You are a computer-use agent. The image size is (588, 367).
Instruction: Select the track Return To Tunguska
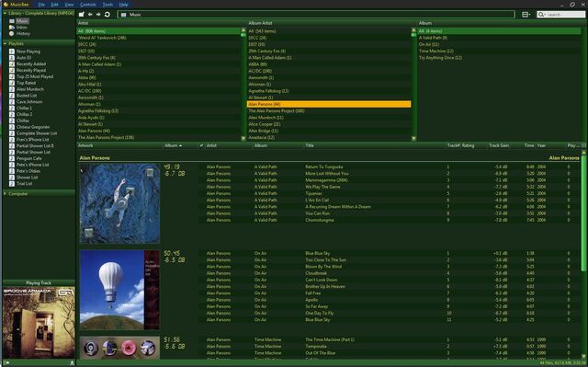click(324, 166)
